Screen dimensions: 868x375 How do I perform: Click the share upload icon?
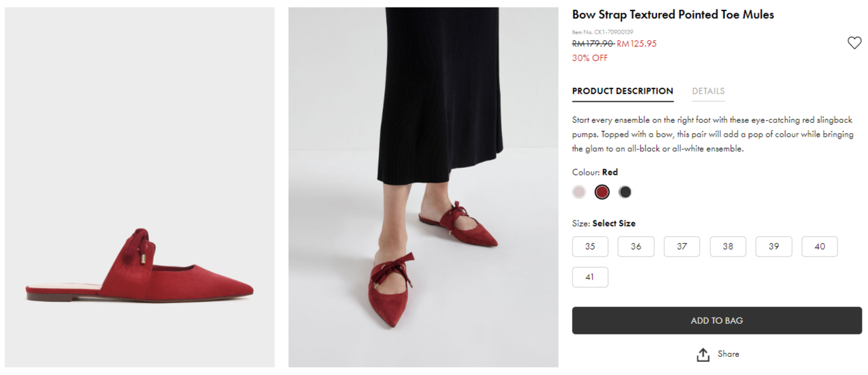(703, 354)
